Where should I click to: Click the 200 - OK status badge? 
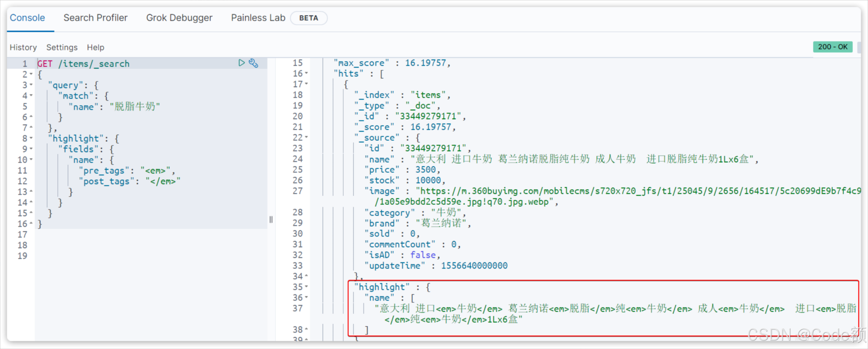pos(833,47)
